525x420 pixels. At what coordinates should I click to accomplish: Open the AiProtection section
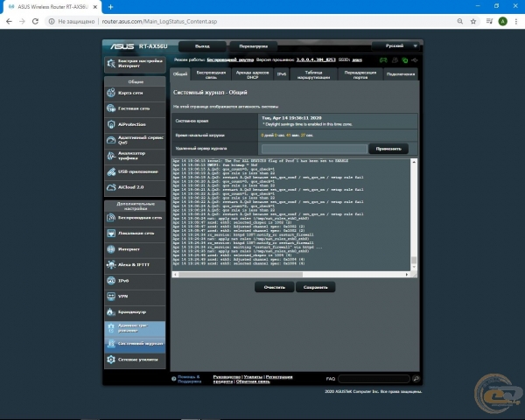(x=135, y=124)
